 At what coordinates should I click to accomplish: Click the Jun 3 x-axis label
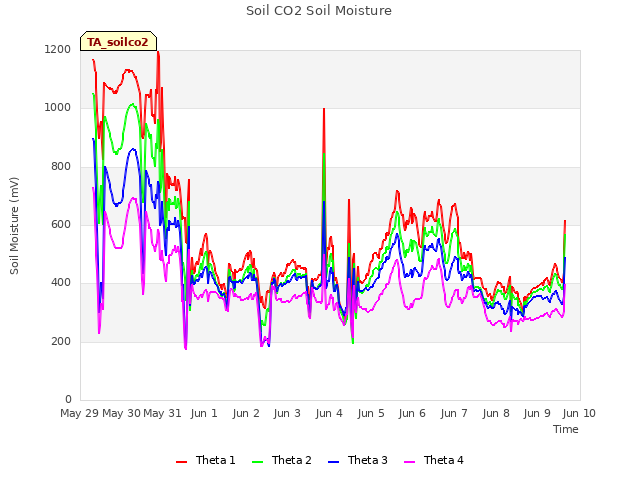click(287, 413)
